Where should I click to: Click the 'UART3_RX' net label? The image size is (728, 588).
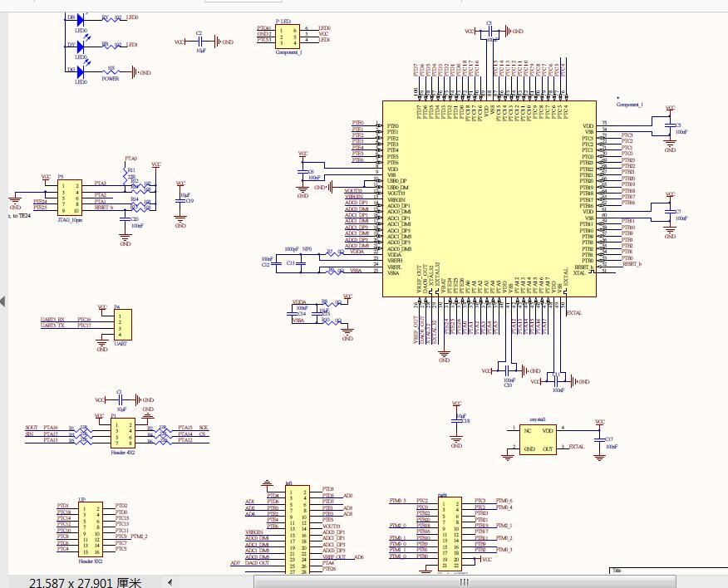(x=52, y=320)
